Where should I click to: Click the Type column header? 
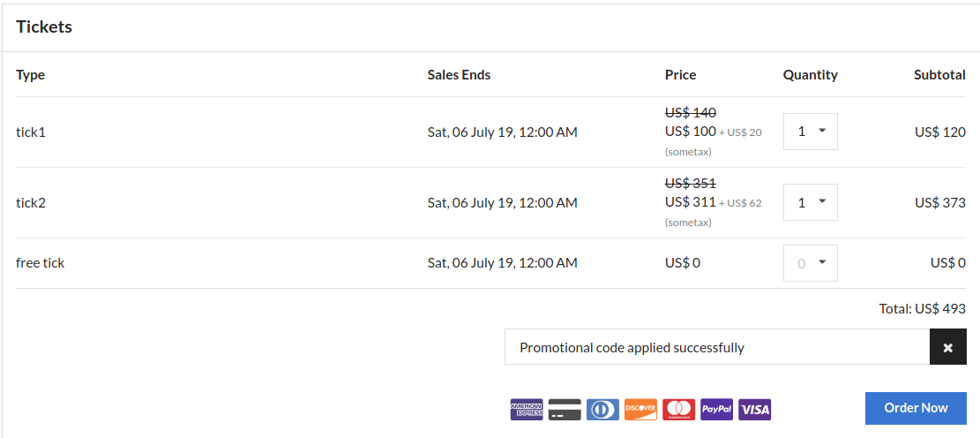click(30, 75)
